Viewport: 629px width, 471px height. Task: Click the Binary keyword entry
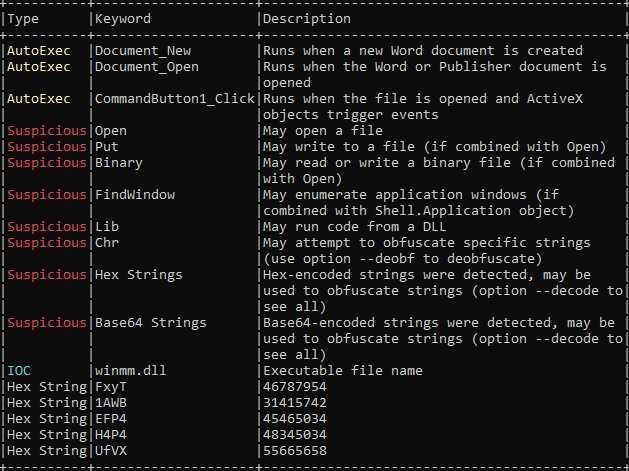[x=118, y=163]
